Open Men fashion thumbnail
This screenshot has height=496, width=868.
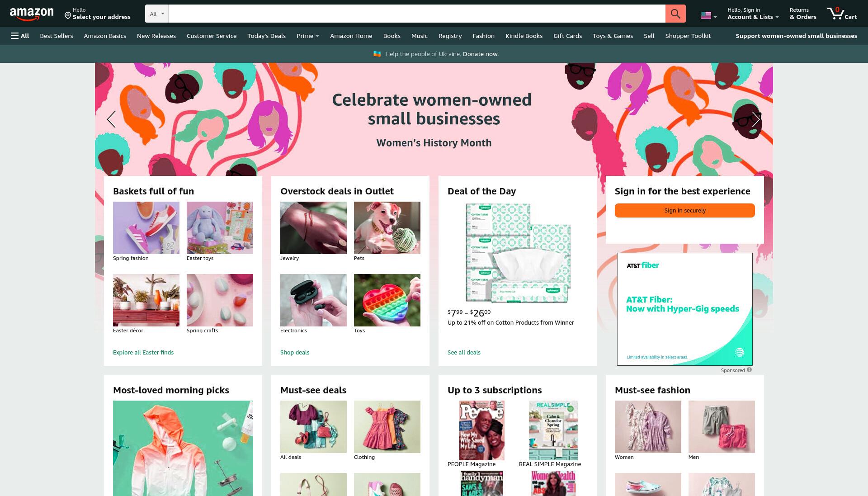click(722, 427)
